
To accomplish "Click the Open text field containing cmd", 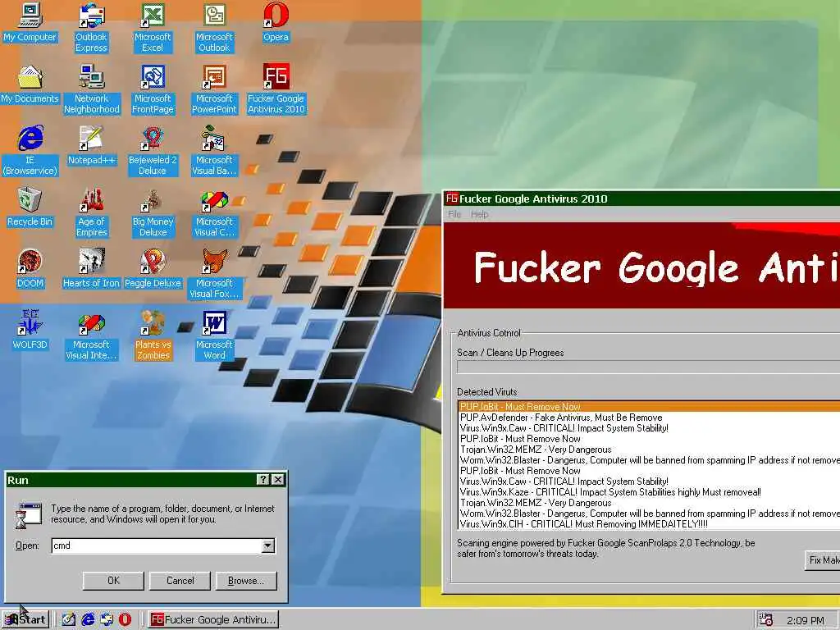I will click(157, 546).
